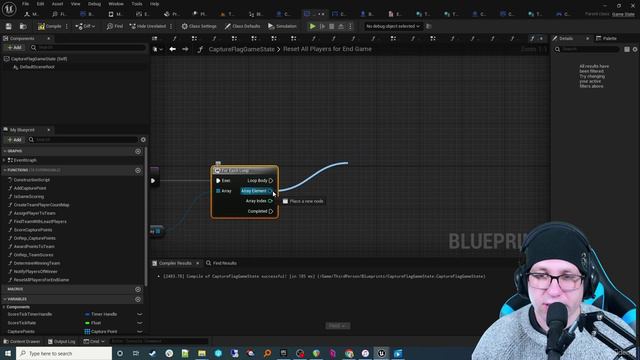Toggle Hide Unrelated nodes
This screenshot has width=640, height=360.
click(x=148, y=26)
